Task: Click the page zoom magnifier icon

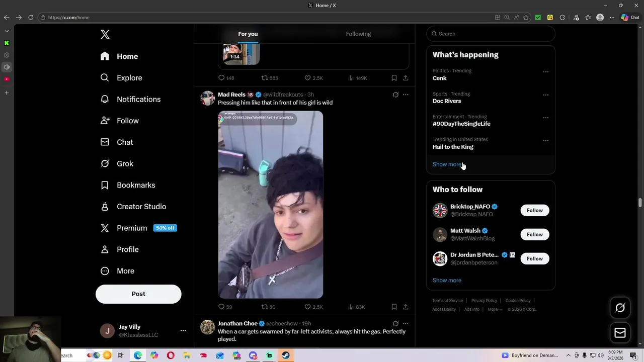Action: [507, 17]
